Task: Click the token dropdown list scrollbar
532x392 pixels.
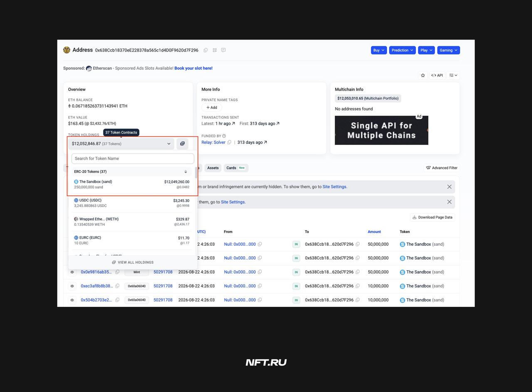Action: point(196,173)
